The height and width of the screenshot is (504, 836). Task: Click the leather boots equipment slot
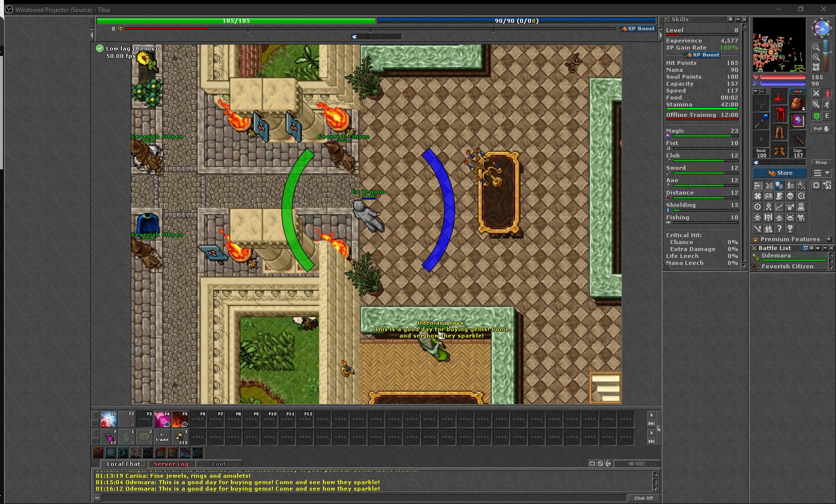[x=779, y=150]
